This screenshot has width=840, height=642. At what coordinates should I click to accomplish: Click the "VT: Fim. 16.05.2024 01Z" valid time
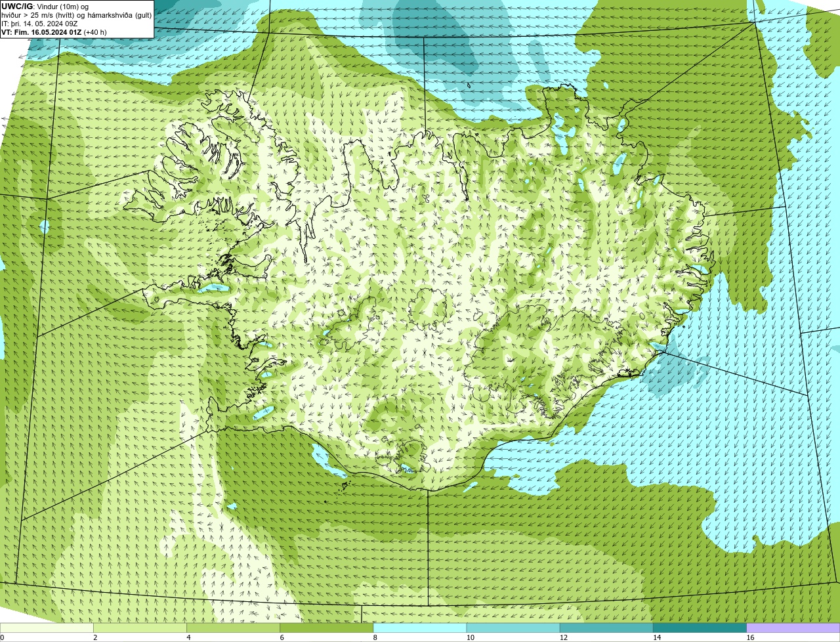pyautogui.click(x=41, y=32)
